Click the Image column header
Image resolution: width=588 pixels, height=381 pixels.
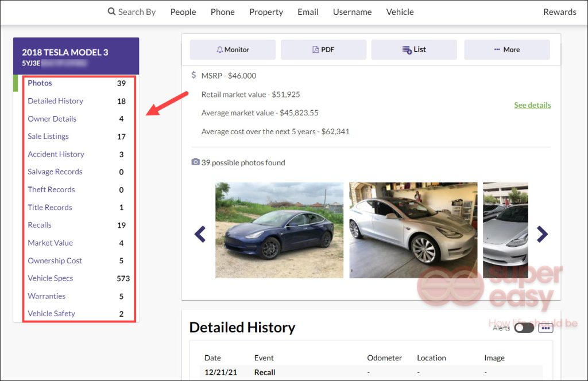coord(494,358)
